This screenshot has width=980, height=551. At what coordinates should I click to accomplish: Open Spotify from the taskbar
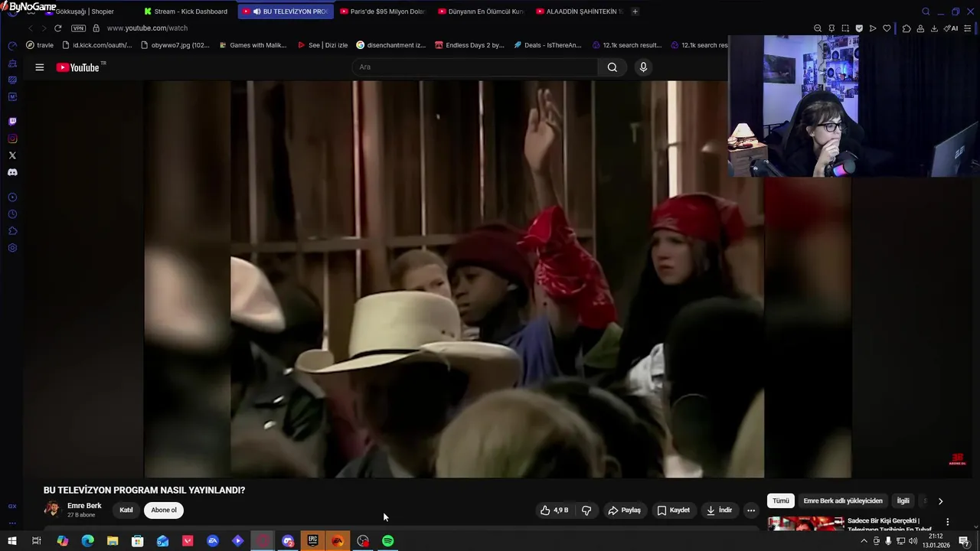click(388, 541)
